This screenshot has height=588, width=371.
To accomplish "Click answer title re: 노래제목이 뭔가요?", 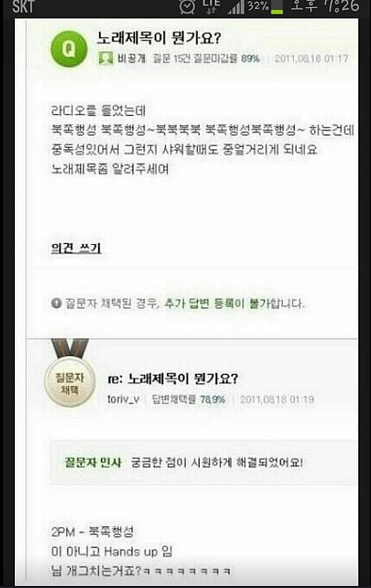I will tap(173, 379).
